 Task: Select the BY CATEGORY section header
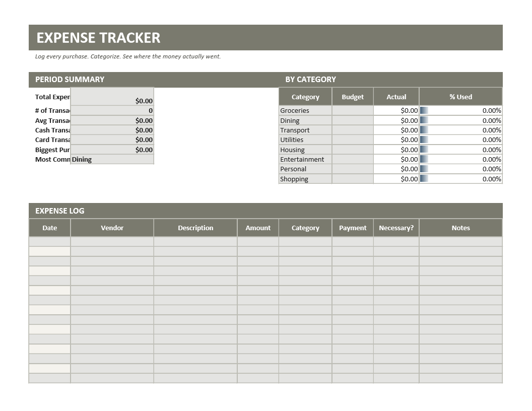[x=310, y=80]
